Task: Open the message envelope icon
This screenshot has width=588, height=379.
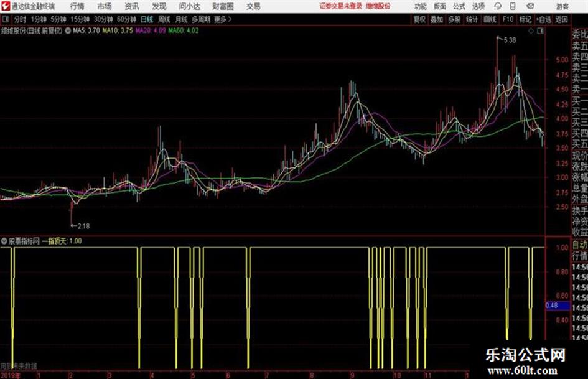Action: 530,6
